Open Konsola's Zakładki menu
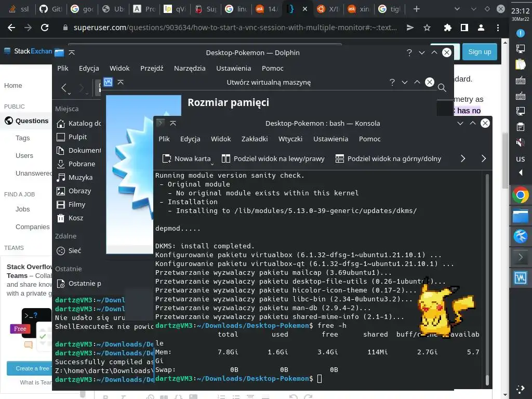Image resolution: width=532 pixels, height=399 pixels. pyautogui.click(x=255, y=139)
